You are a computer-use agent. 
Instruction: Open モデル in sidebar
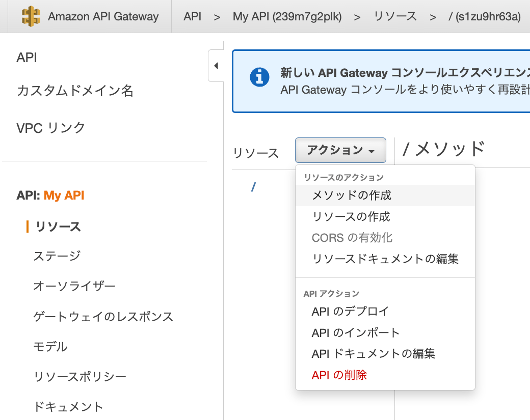[50, 347]
